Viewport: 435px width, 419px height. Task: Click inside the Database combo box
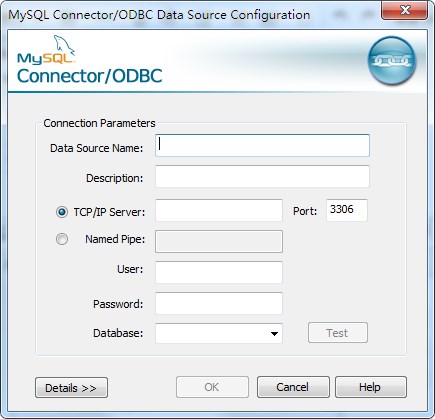[219, 333]
